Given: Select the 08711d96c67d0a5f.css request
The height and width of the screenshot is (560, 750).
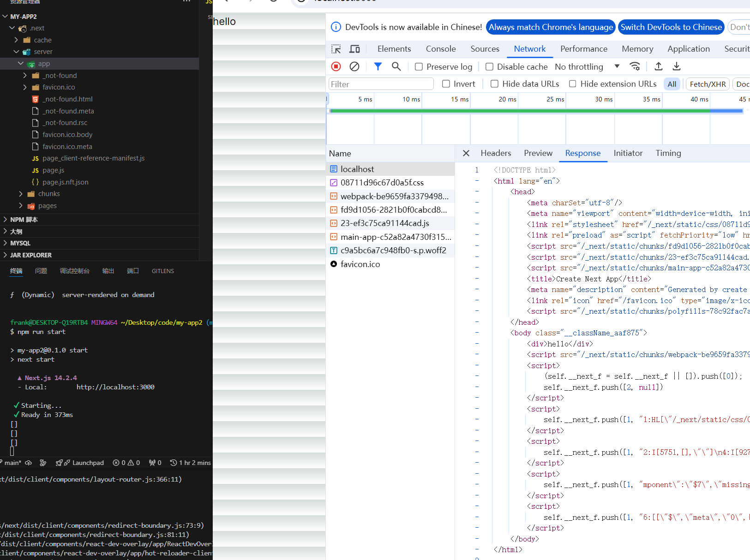Looking at the screenshot, I should pyautogui.click(x=390, y=183).
